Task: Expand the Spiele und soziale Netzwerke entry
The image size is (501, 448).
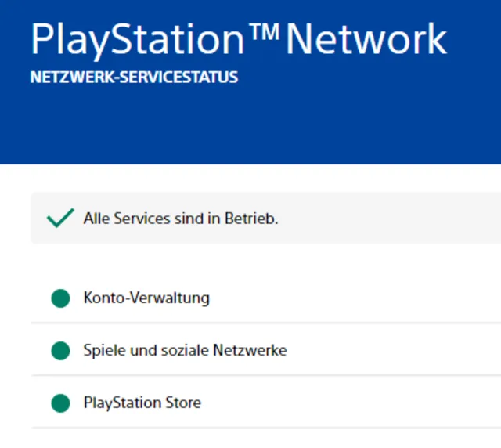Action: coord(185,351)
